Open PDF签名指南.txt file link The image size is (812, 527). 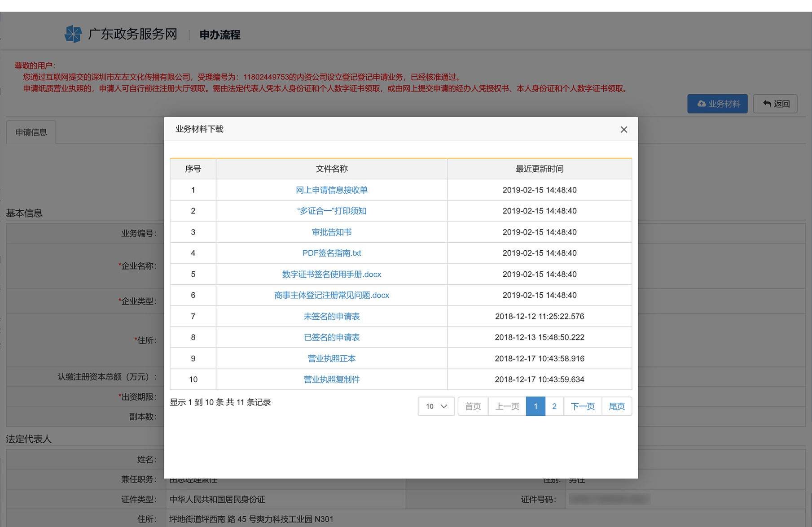(331, 253)
